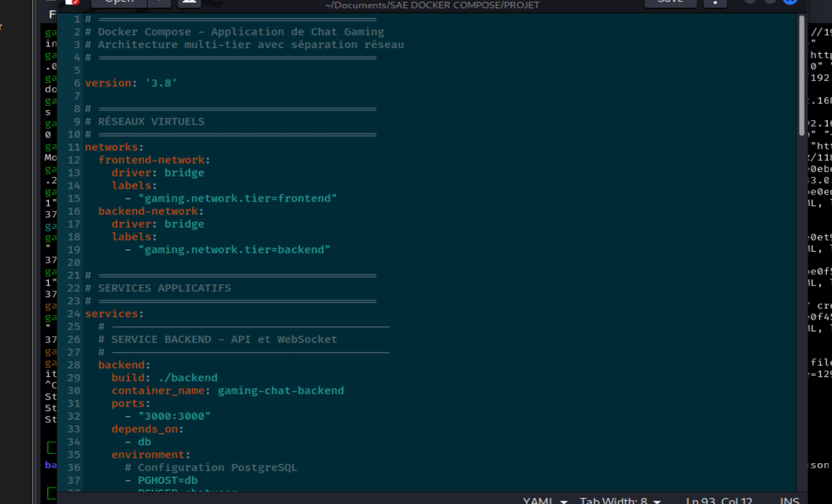The height and width of the screenshot is (504, 832).
Task: Create a new document with the toolbar icon
Action: (189, 2)
